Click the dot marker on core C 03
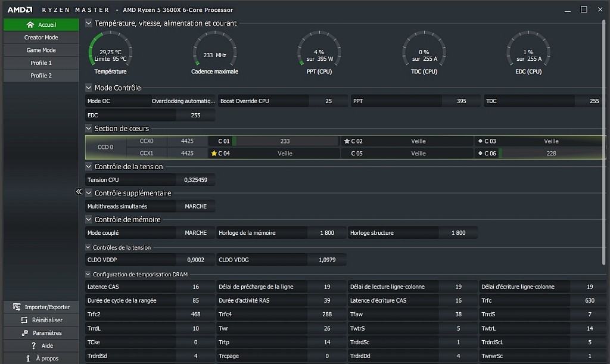The height and width of the screenshot is (364, 610). pos(480,141)
